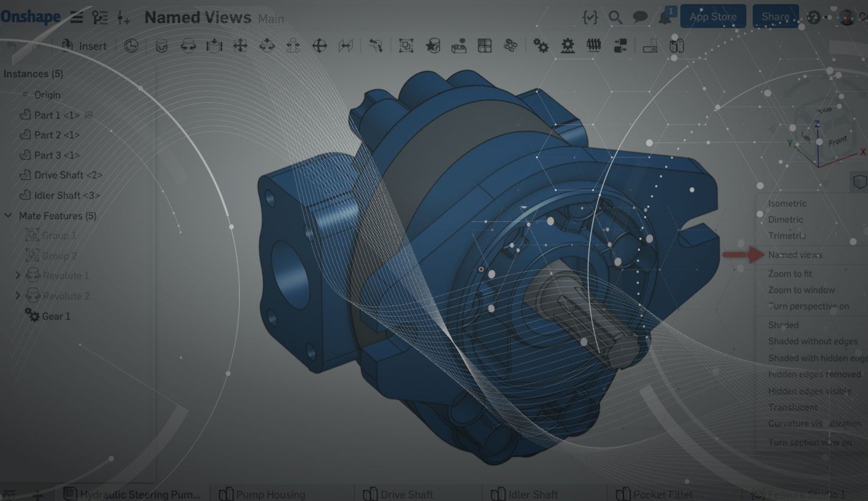Open the search magnifier icon
This screenshot has width=868, height=501.
(615, 18)
